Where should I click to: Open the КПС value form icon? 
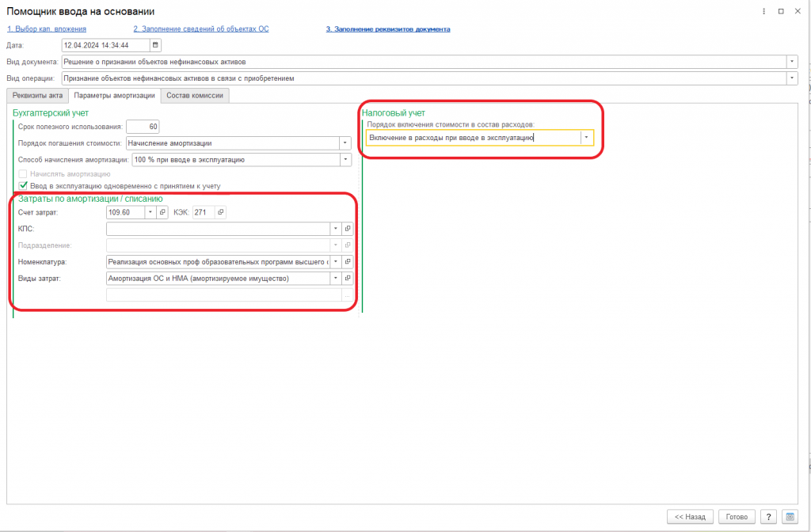tap(348, 229)
